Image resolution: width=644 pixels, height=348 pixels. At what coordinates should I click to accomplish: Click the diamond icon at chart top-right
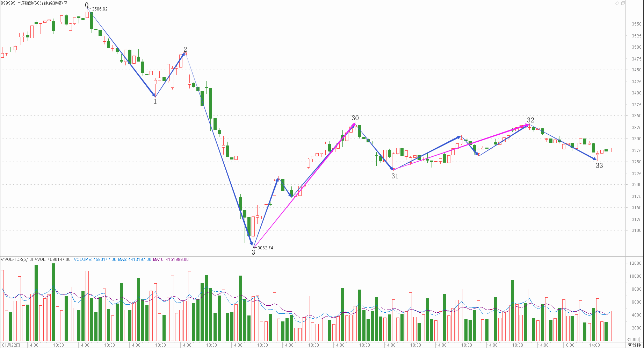[617, 3]
